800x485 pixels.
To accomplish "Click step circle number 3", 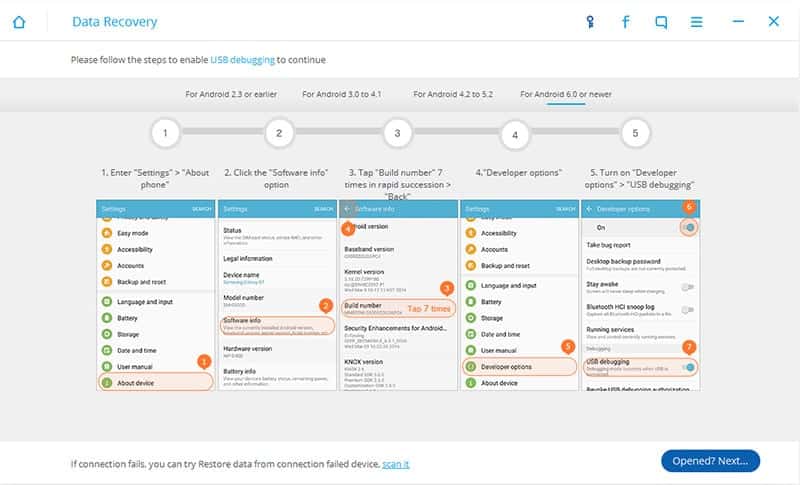I will pos(397,133).
